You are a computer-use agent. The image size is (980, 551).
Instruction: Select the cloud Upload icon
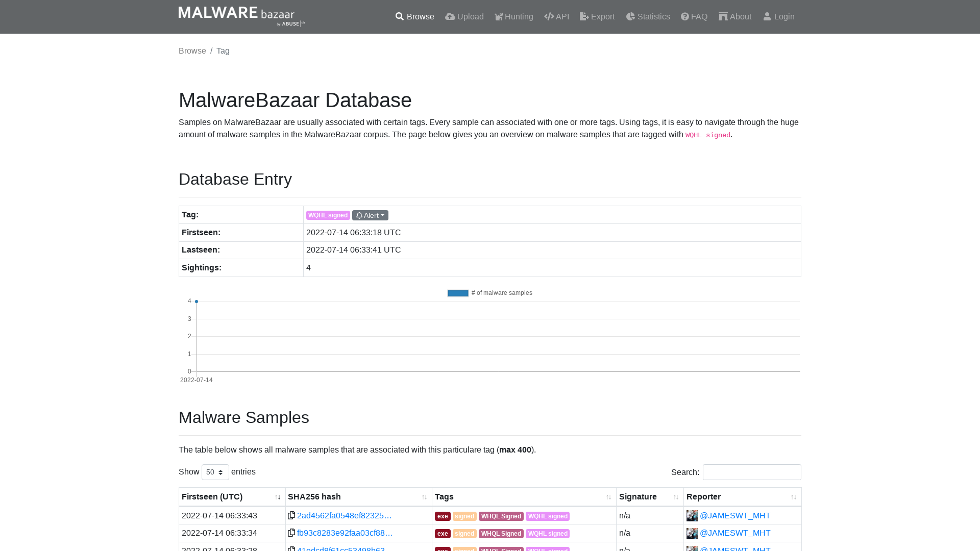[450, 16]
